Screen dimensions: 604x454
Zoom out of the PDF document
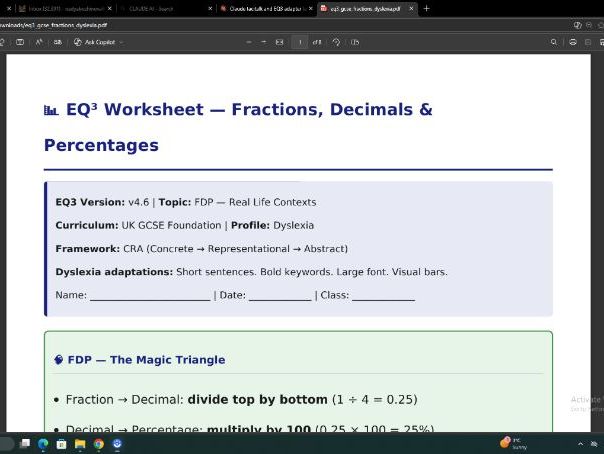249,42
